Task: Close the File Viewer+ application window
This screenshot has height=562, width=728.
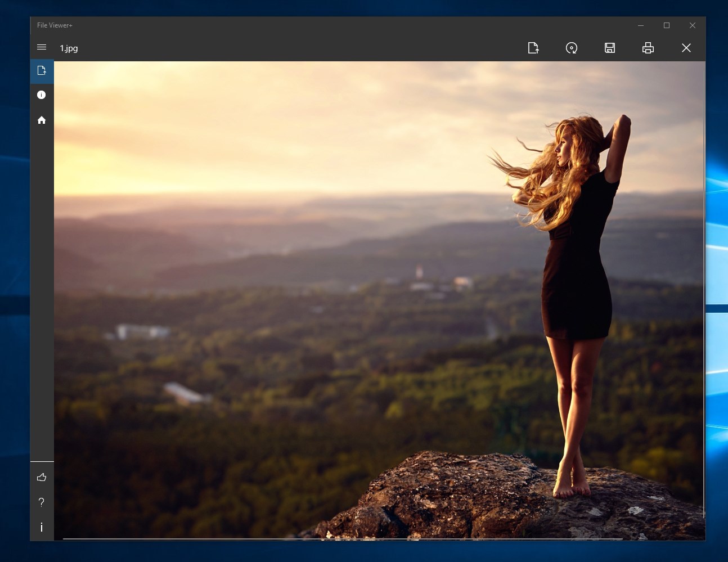Action: (693, 25)
